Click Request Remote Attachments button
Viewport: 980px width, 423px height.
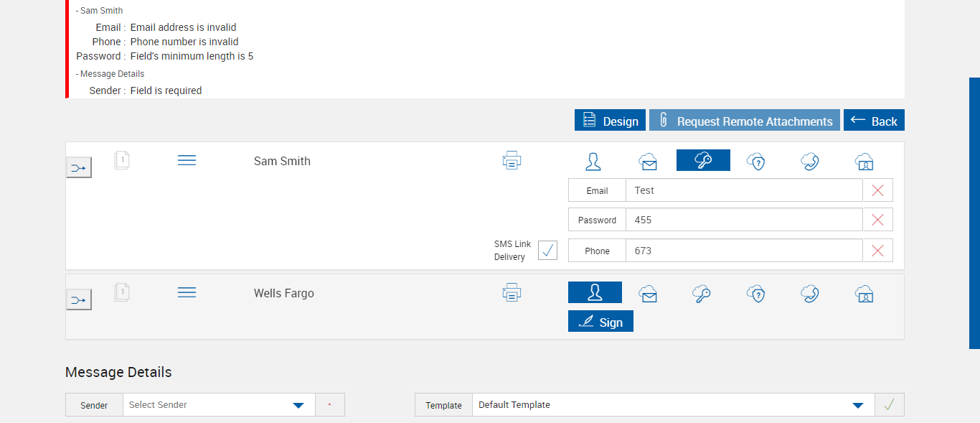pos(745,121)
